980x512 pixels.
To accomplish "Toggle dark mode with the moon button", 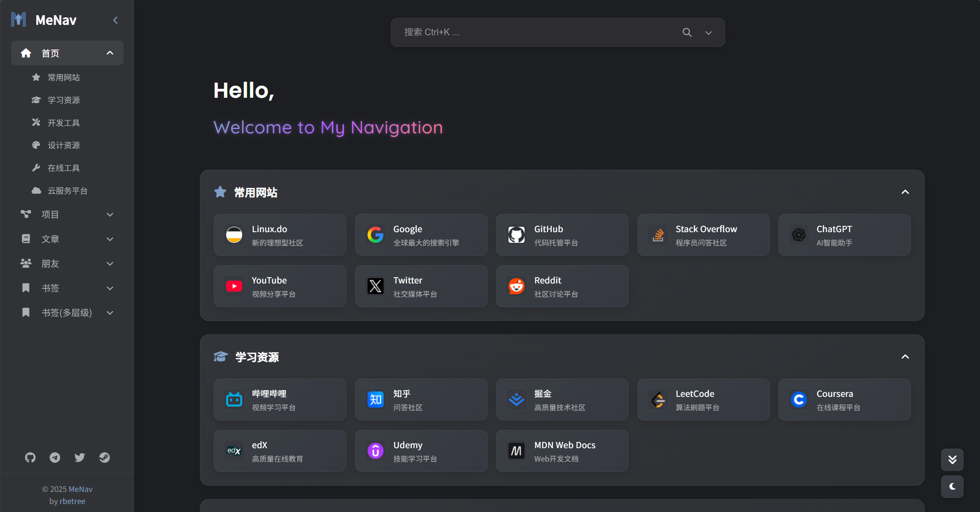I will click(x=952, y=487).
